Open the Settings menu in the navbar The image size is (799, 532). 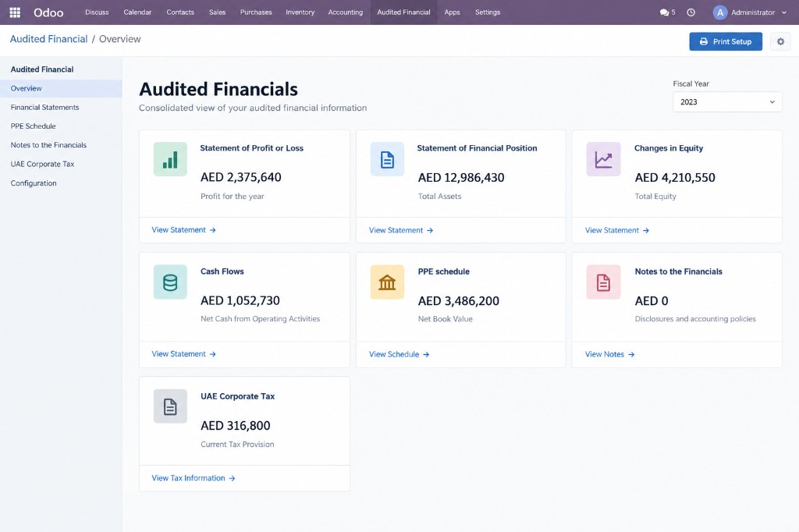click(488, 12)
